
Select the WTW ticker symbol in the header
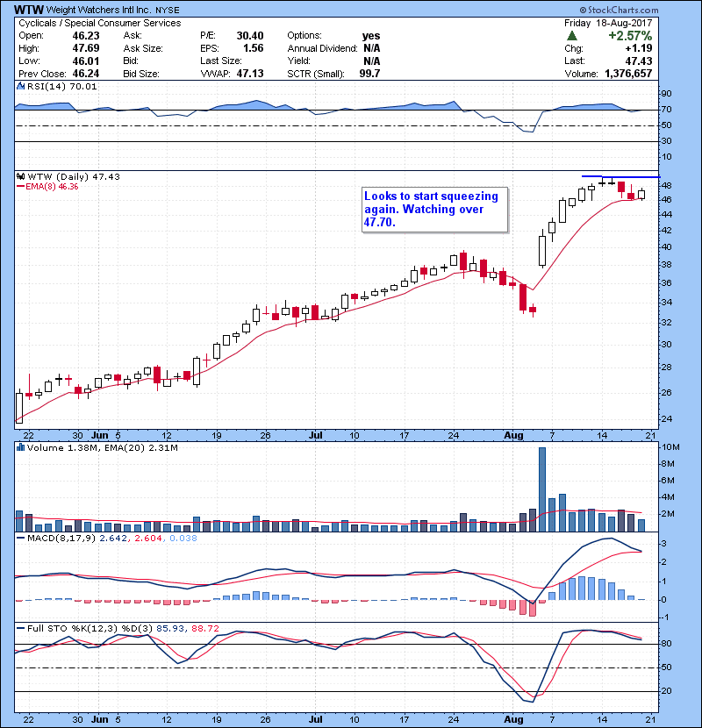[29, 10]
